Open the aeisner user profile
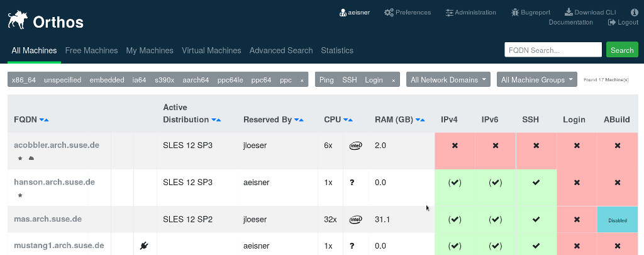 [355, 13]
